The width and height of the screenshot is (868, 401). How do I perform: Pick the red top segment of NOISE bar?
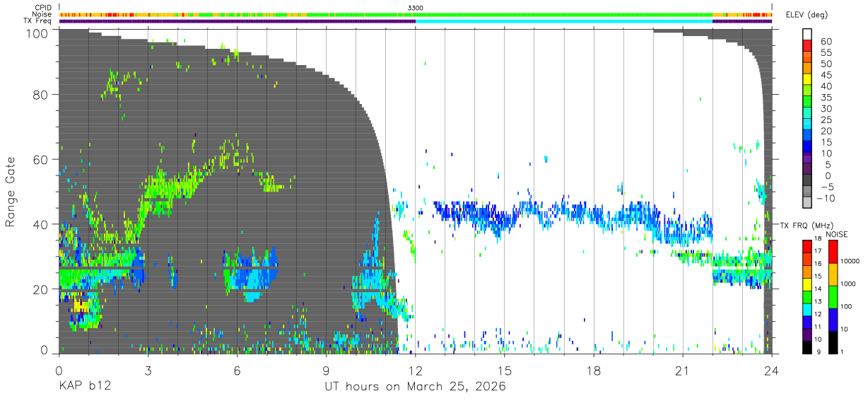coord(833,251)
